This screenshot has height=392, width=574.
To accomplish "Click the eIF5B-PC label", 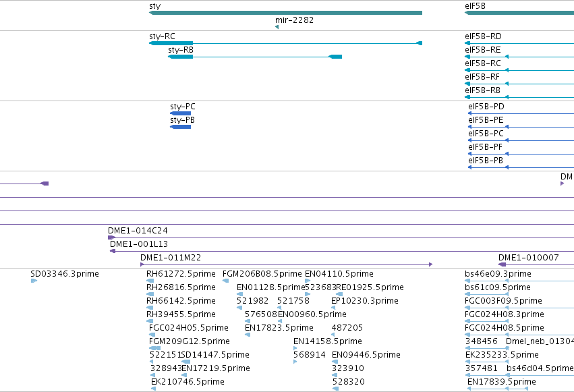I will pyautogui.click(x=486, y=134).
